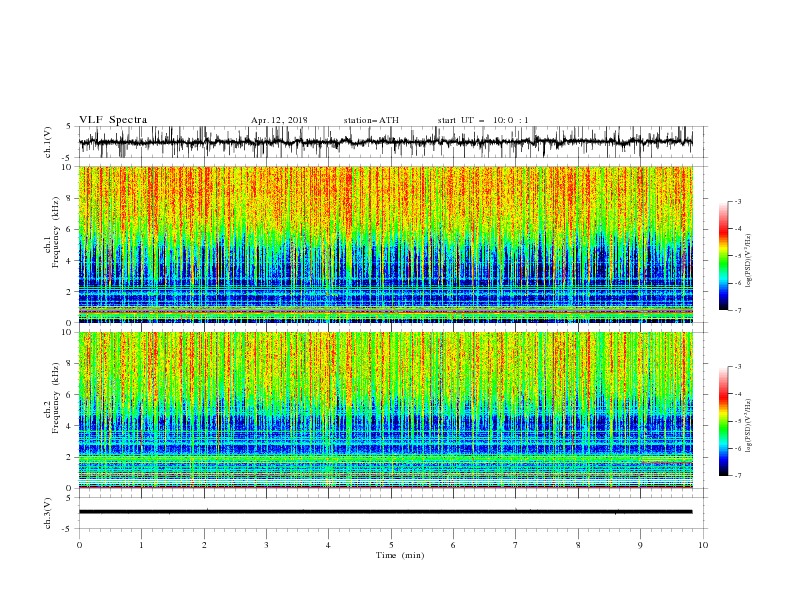Click the ch.1 spectrogram panel

pos(385,244)
